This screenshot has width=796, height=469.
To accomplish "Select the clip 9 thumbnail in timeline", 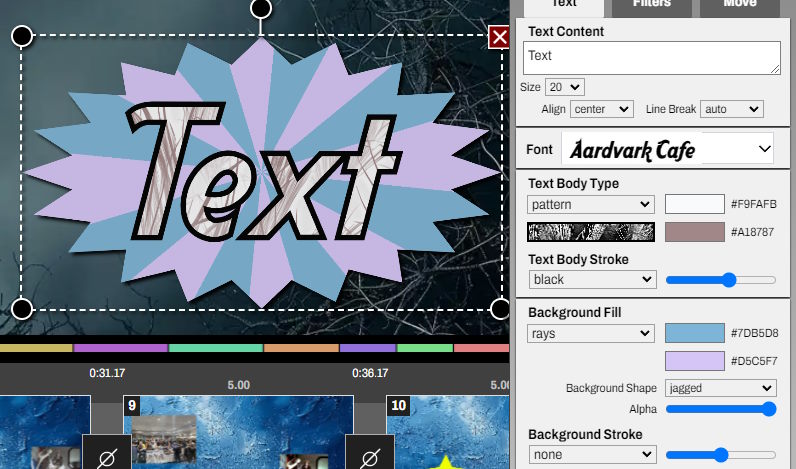I will (238, 432).
